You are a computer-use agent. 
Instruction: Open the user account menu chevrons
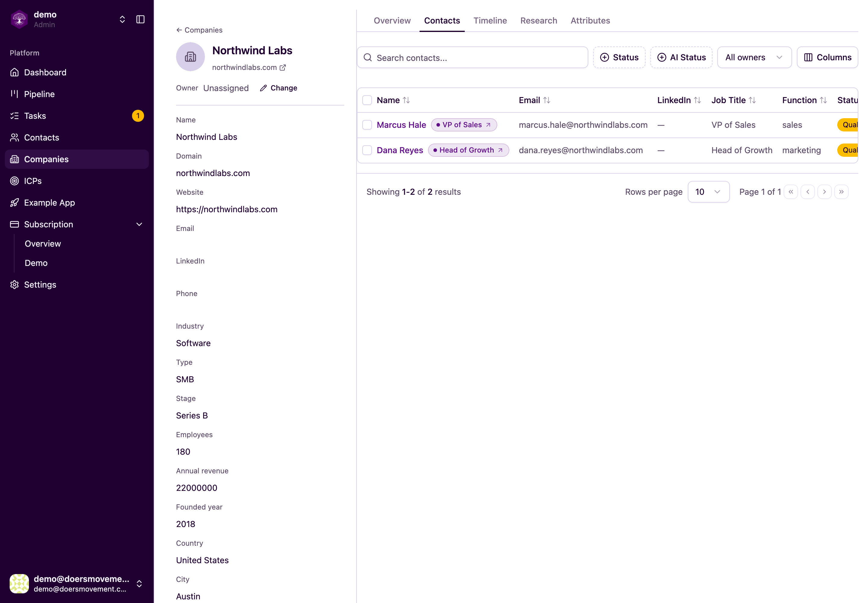[x=139, y=584]
